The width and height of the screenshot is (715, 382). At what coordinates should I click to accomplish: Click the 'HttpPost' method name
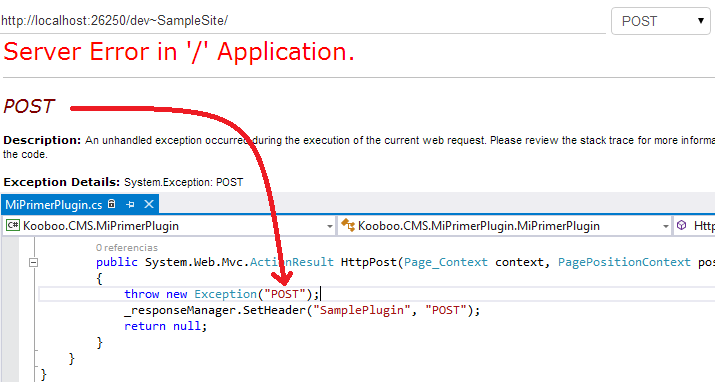[369, 262]
